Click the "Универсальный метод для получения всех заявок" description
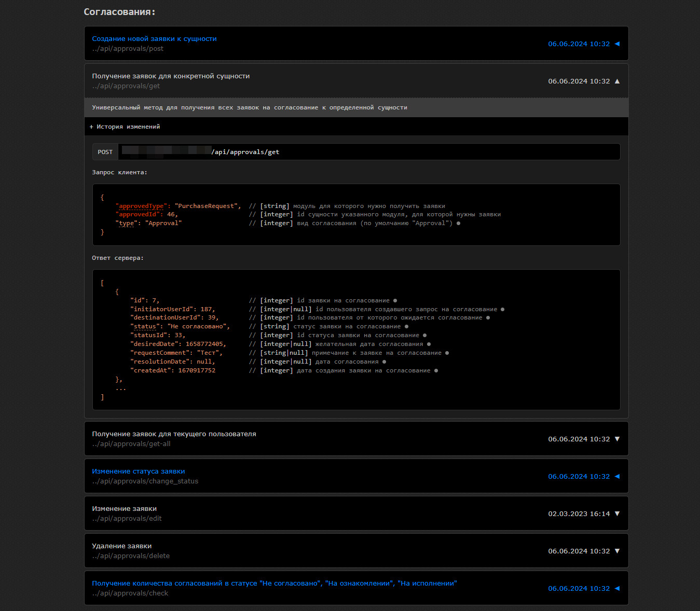The height and width of the screenshot is (611, 700). [x=250, y=108]
